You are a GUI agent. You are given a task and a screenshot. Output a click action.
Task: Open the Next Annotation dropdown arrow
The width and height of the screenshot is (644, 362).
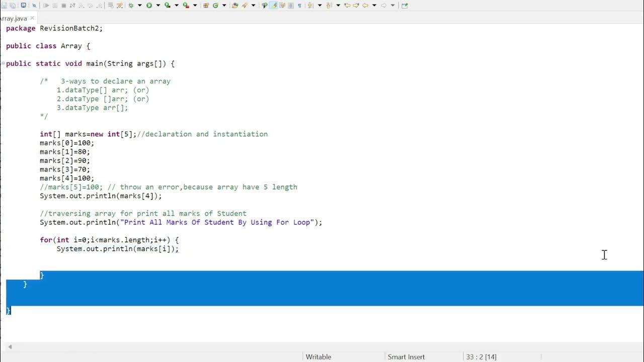319,6
